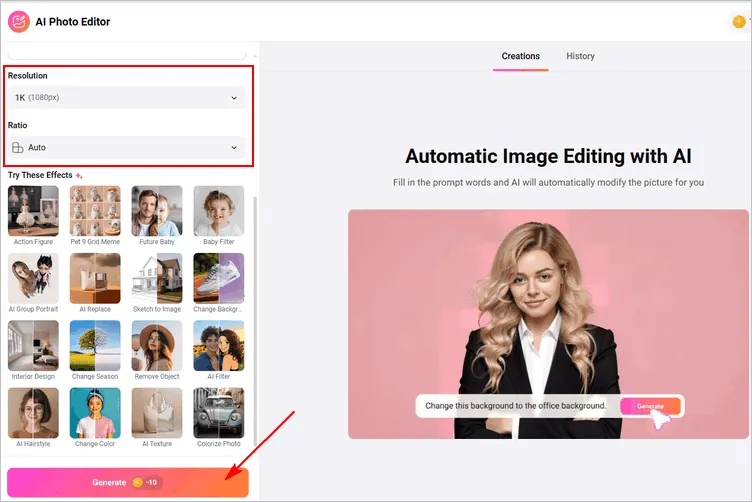Open the Resolution 1K dropdown

126,97
